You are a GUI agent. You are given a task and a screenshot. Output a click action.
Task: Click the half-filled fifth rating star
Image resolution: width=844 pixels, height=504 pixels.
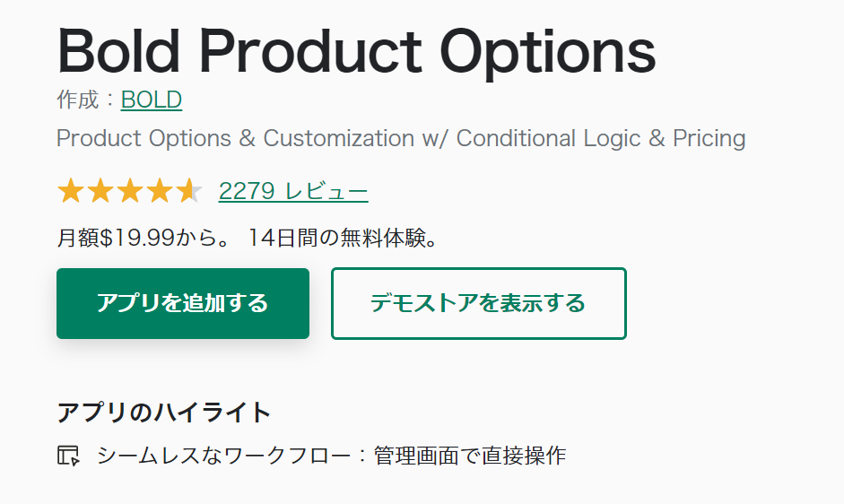click(x=188, y=191)
